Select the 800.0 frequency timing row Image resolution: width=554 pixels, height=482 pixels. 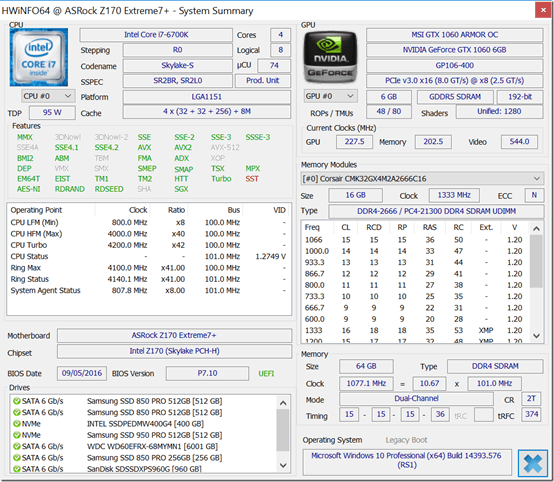tap(416, 285)
